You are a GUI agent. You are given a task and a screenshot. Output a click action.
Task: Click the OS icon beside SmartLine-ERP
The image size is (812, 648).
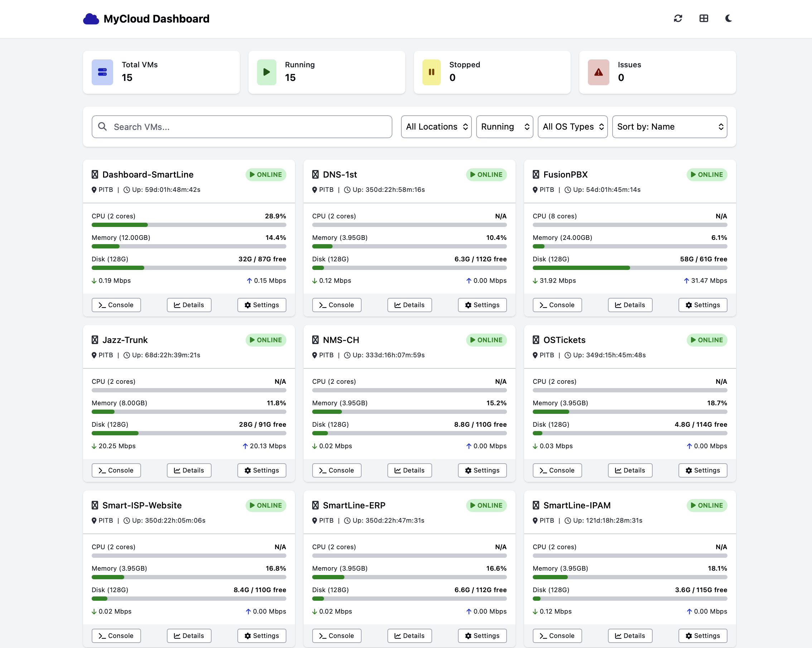(x=315, y=505)
